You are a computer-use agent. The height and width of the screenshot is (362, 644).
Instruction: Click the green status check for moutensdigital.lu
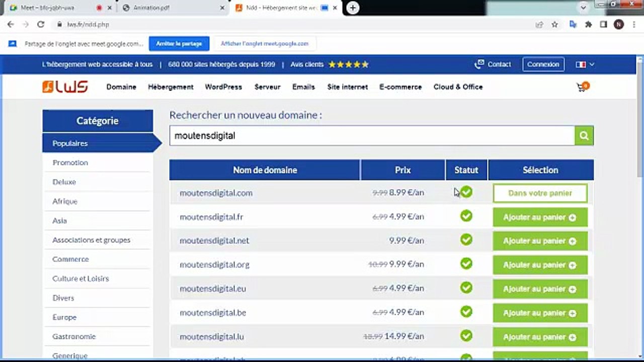(466, 335)
